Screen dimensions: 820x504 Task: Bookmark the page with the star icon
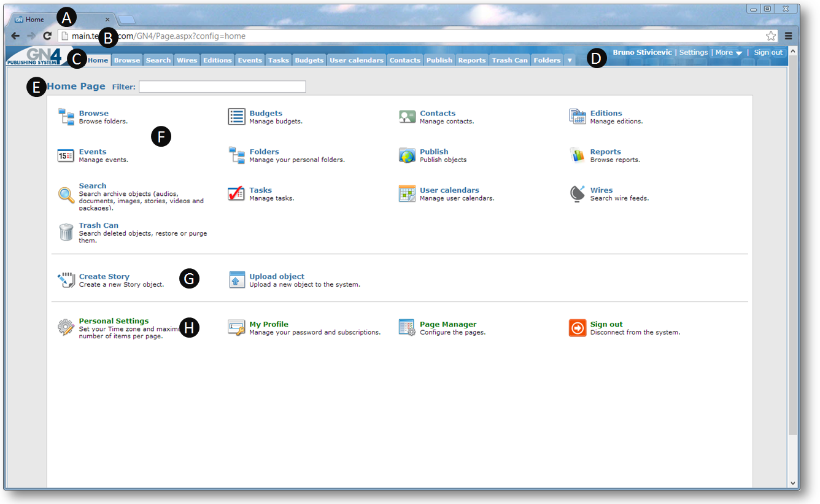tap(771, 36)
